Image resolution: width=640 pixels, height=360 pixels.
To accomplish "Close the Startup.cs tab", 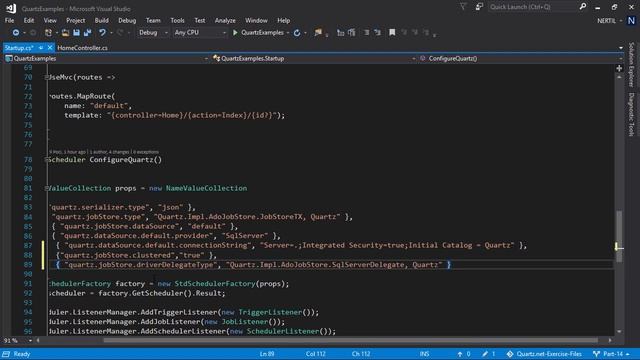I will [50, 48].
